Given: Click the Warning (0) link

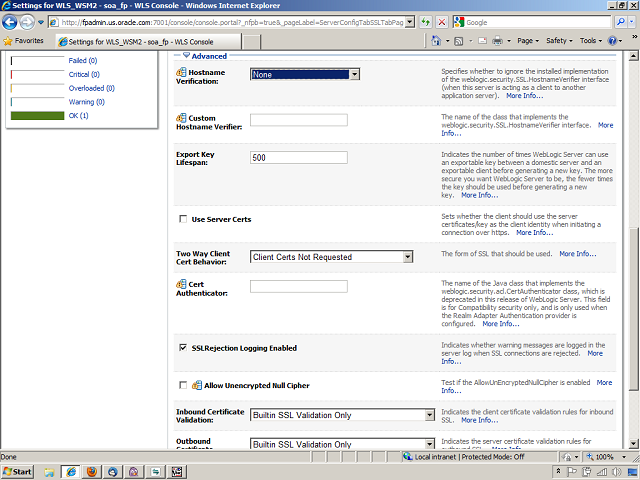Looking at the screenshot, I should [87, 102].
